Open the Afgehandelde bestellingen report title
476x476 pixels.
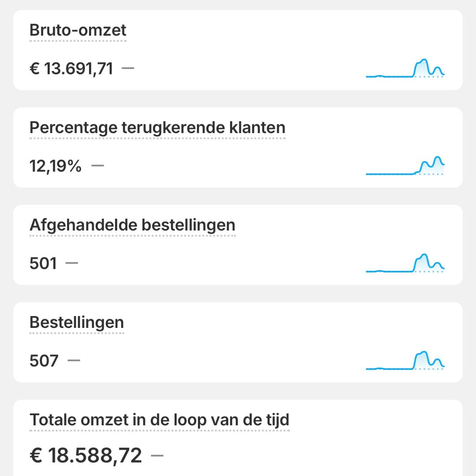tap(132, 225)
